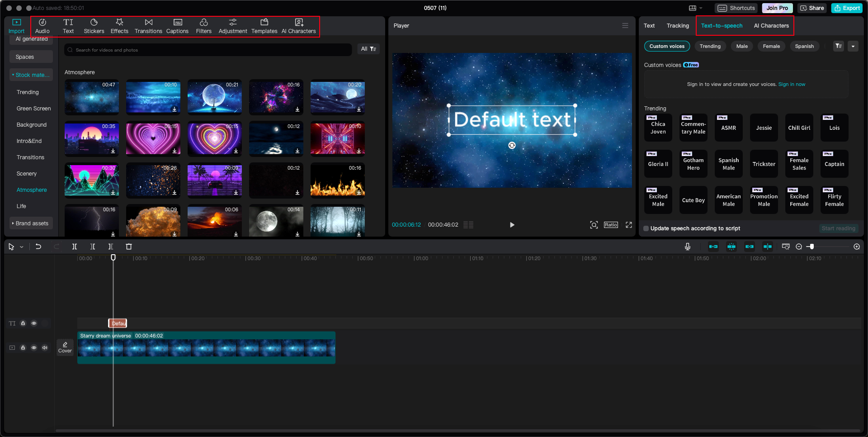
Task: Enable Update speech according to script
Action: tap(646, 228)
